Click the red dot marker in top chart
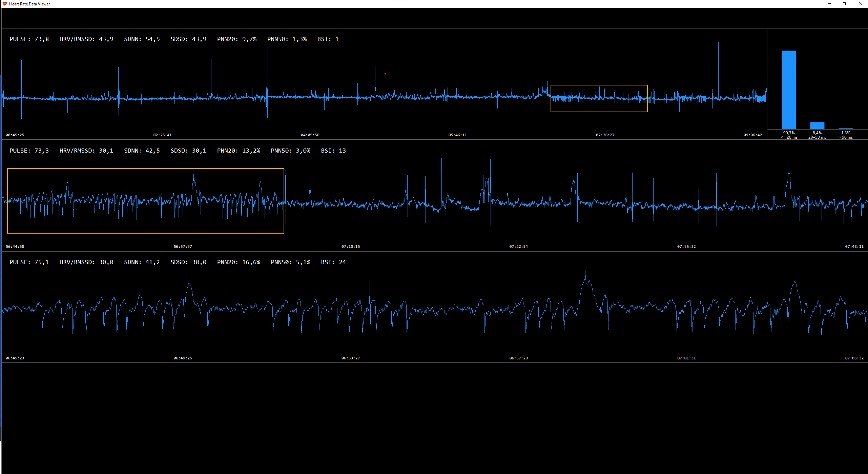 pos(385,74)
